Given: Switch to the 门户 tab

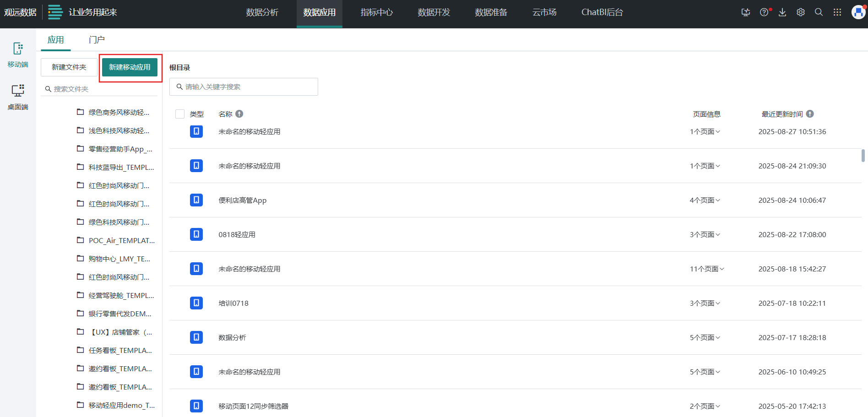Looking at the screenshot, I should coord(97,40).
